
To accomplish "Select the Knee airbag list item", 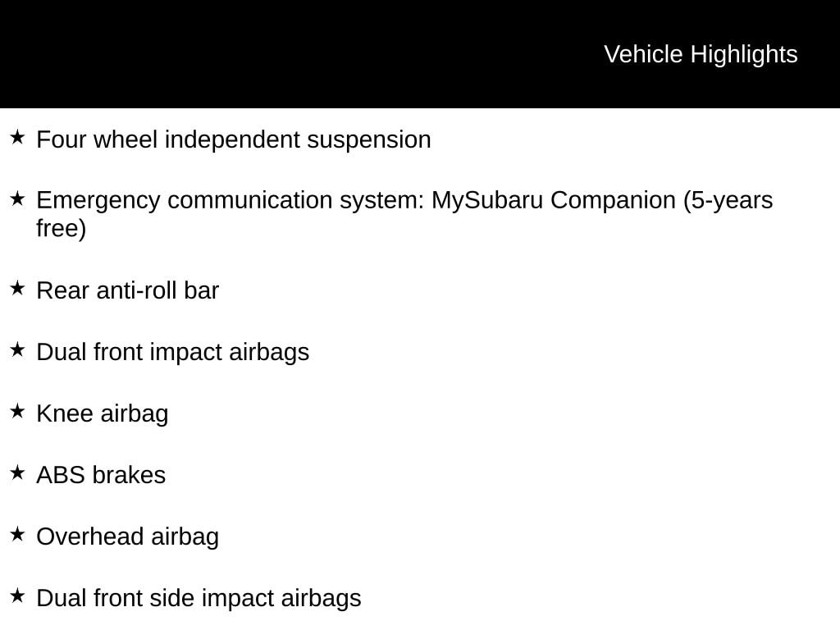I will coord(103,414).
